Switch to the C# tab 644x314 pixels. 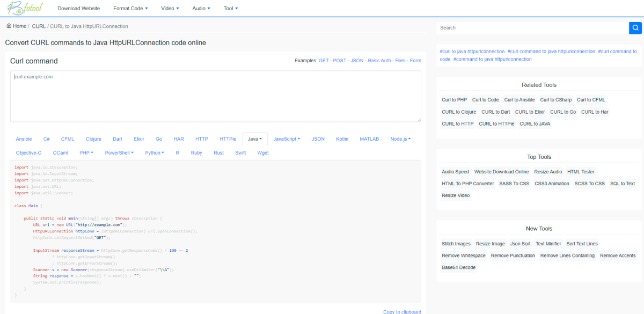click(47, 139)
